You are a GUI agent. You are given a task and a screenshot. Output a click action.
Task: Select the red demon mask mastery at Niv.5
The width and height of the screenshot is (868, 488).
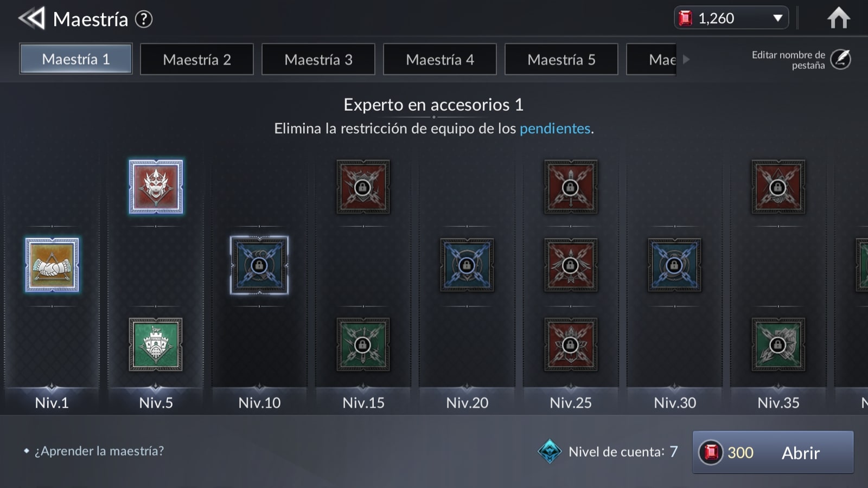[156, 187]
